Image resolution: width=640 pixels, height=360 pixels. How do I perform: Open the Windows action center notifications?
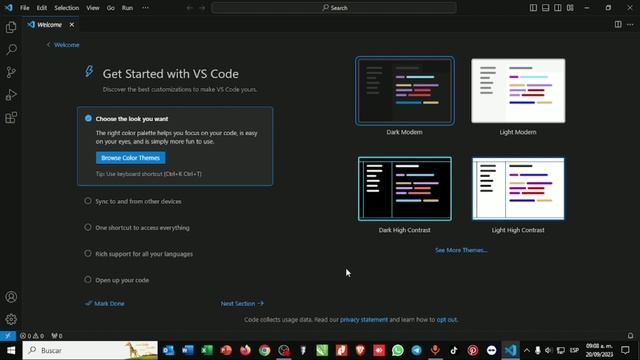625,350
